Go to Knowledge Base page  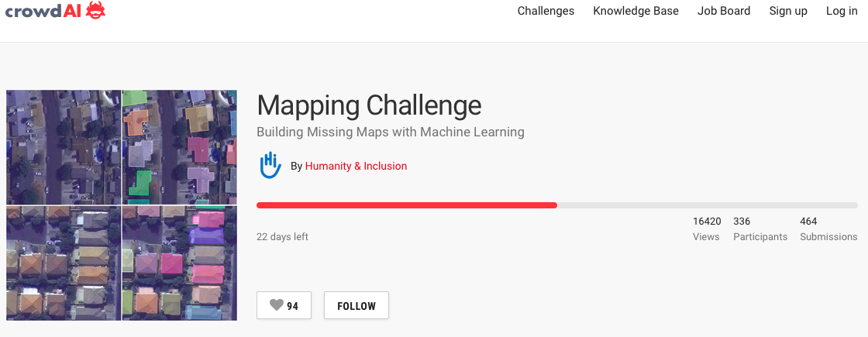pyautogui.click(x=635, y=11)
